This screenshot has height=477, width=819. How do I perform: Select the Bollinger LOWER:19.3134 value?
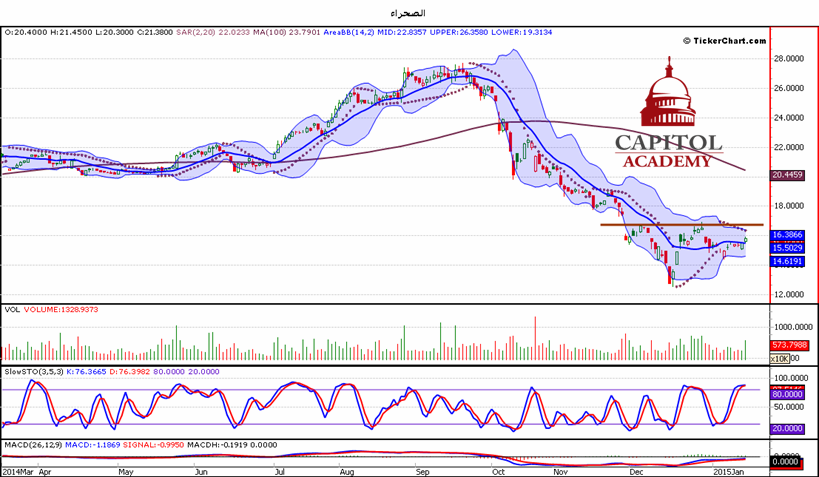coord(522,32)
